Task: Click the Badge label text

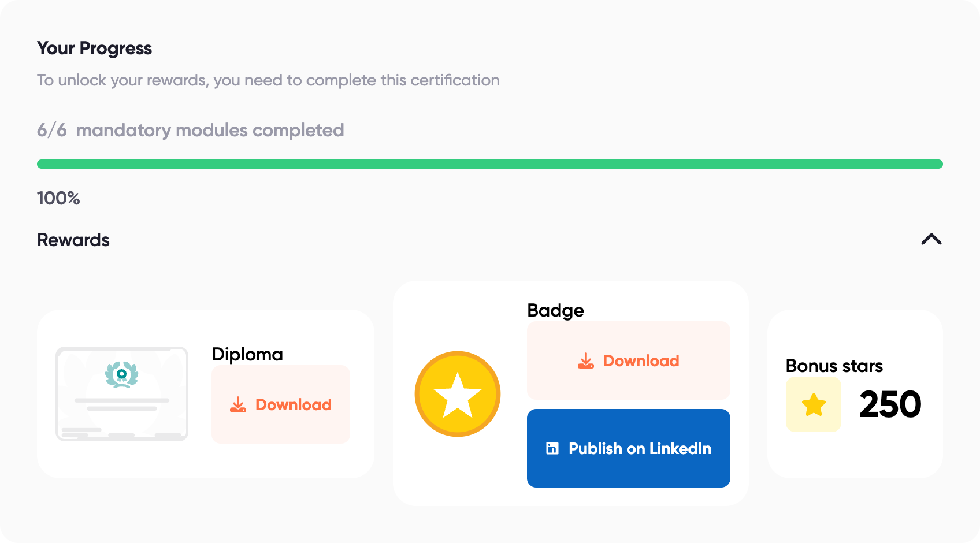Action: click(556, 311)
